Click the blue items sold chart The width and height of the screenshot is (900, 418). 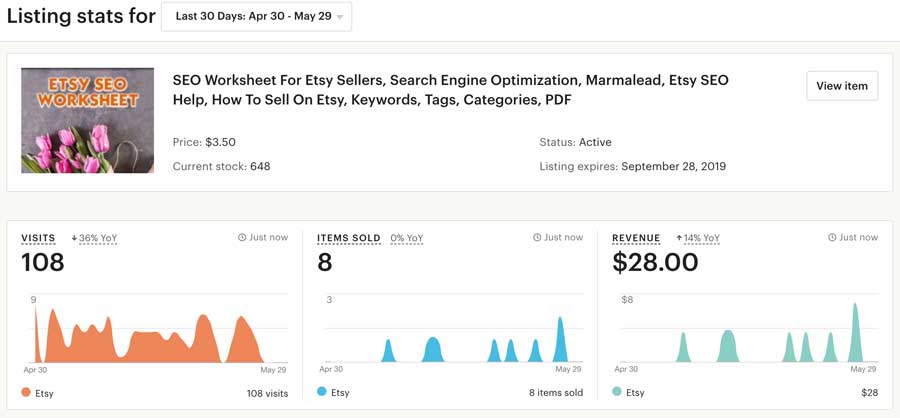point(474,340)
